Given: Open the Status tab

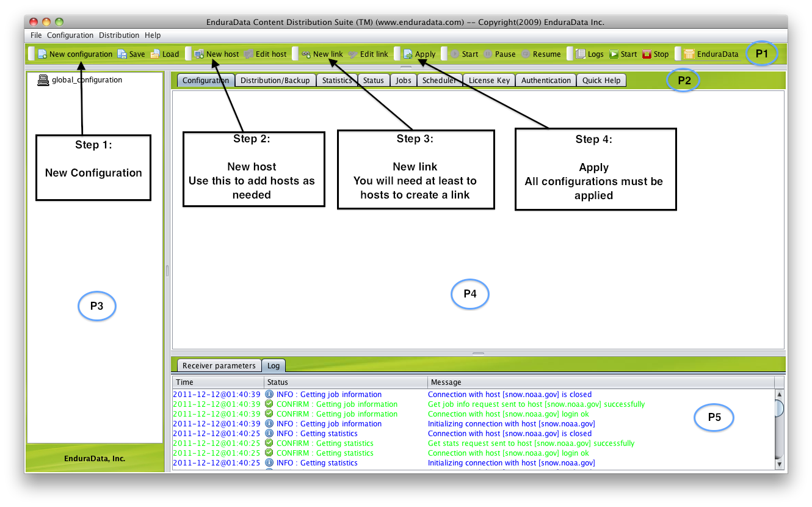Looking at the screenshot, I should (x=374, y=80).
